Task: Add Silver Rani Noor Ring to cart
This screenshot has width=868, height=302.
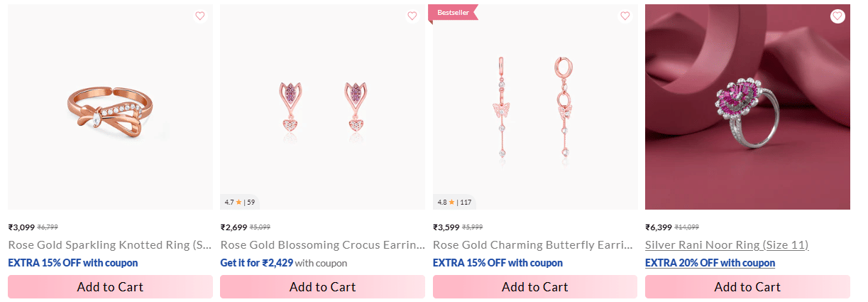Action: coord(747,287)
